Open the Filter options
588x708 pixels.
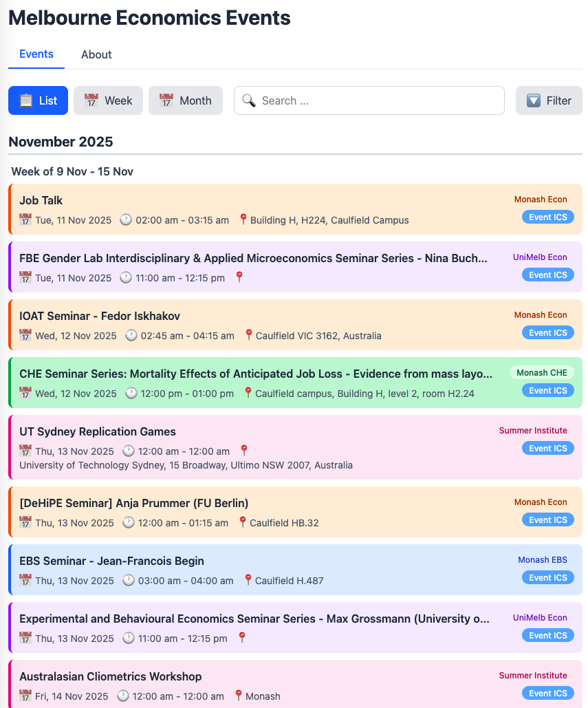point(549,100)
